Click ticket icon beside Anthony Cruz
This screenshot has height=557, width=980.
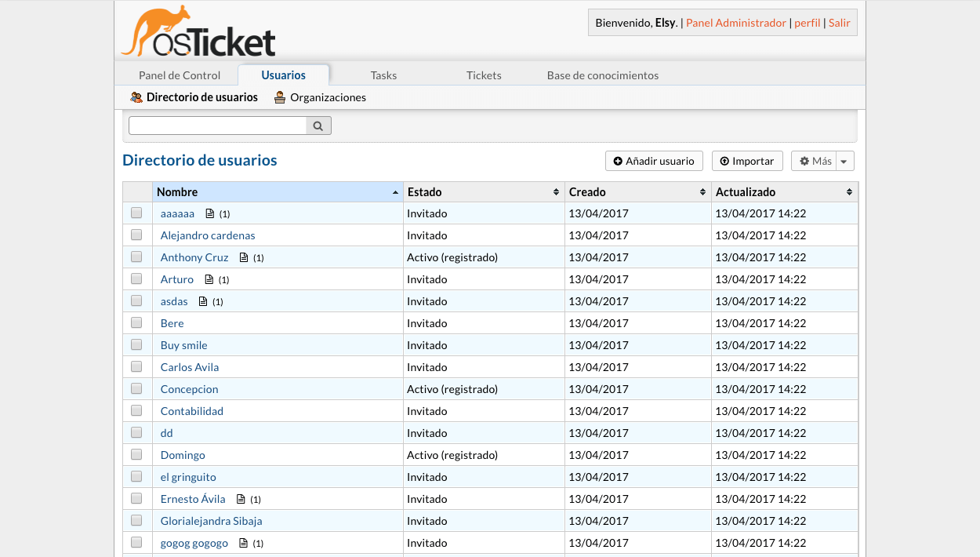pos(244,257)
